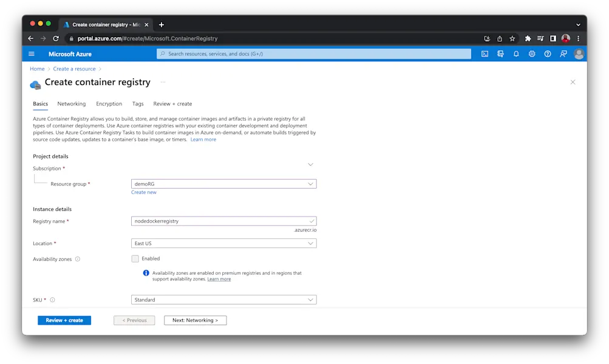
Task: View Azure notifications via the bell icon
Action: pos(516,53)
